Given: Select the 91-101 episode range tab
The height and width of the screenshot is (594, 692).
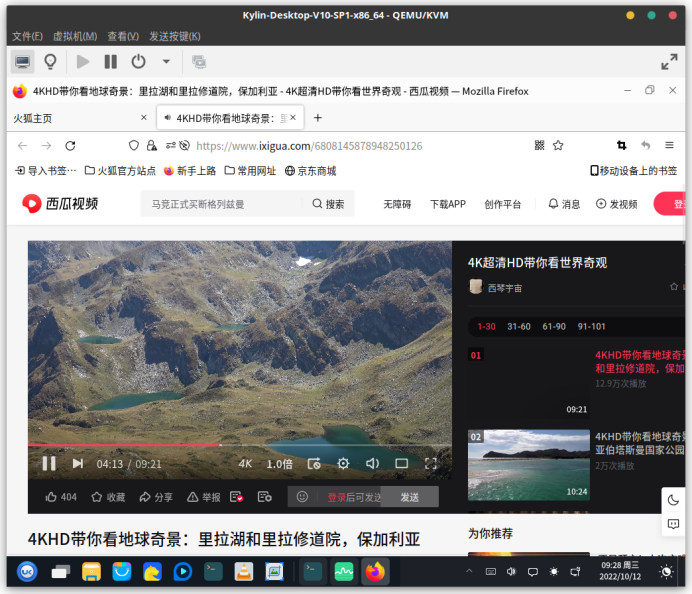Looking at the screenshot, I should tap(591, 327).
